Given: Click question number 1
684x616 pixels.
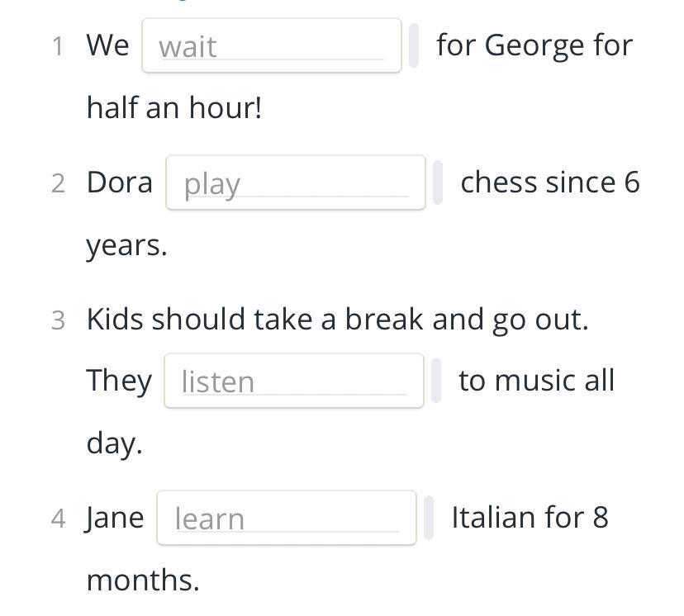Looking at the screenshot, I should pos(58,46).
